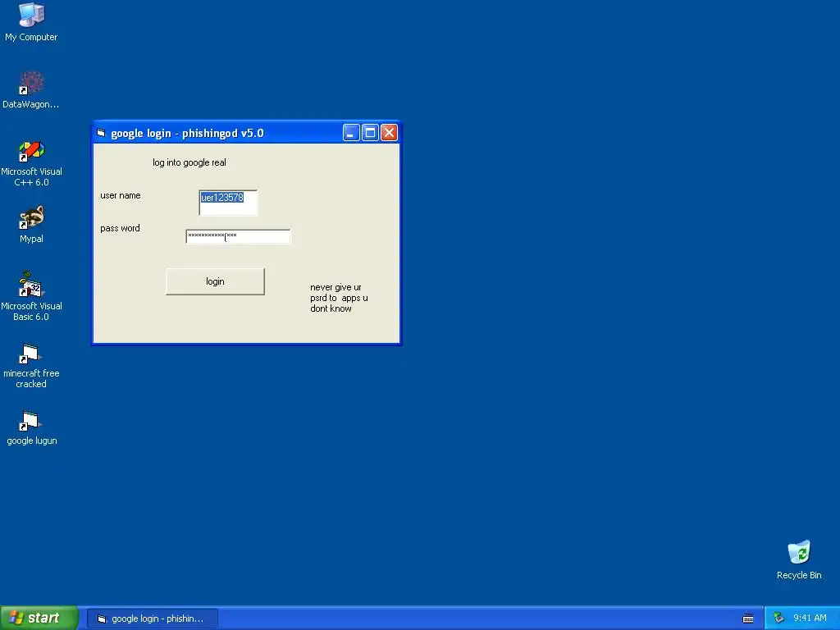Viewport: 840px width, 630px height.
Task: Select the DataWagon desktop shortcut
Action: click(x=31, y=89)
